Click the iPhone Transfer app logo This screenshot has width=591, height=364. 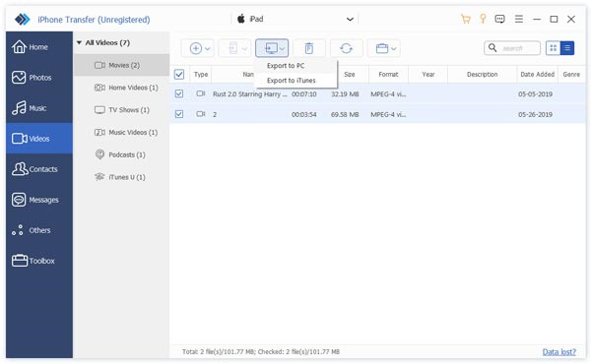23,20
